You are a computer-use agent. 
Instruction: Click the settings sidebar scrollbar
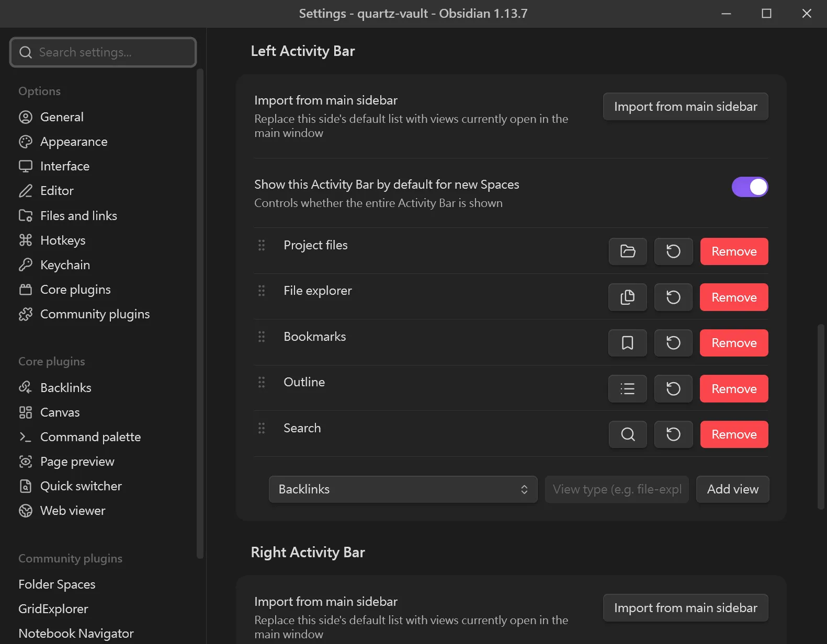click(200, 314)
